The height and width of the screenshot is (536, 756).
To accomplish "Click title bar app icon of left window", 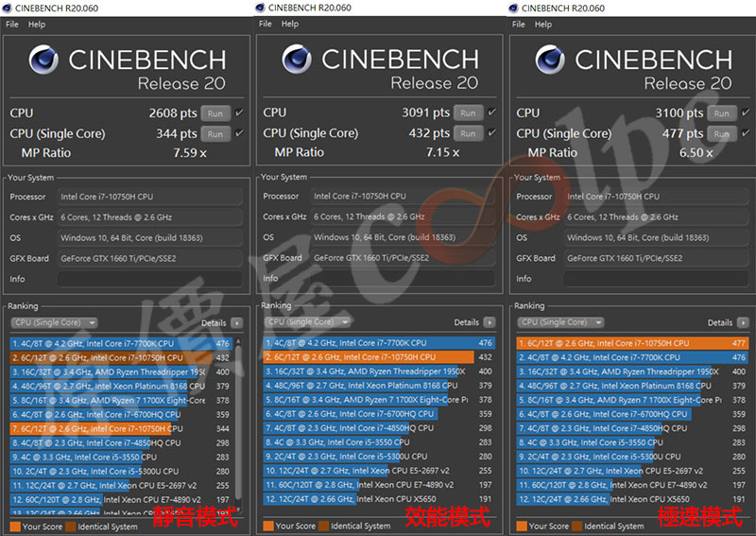I will pyautogui.click(x=8, y=9).
